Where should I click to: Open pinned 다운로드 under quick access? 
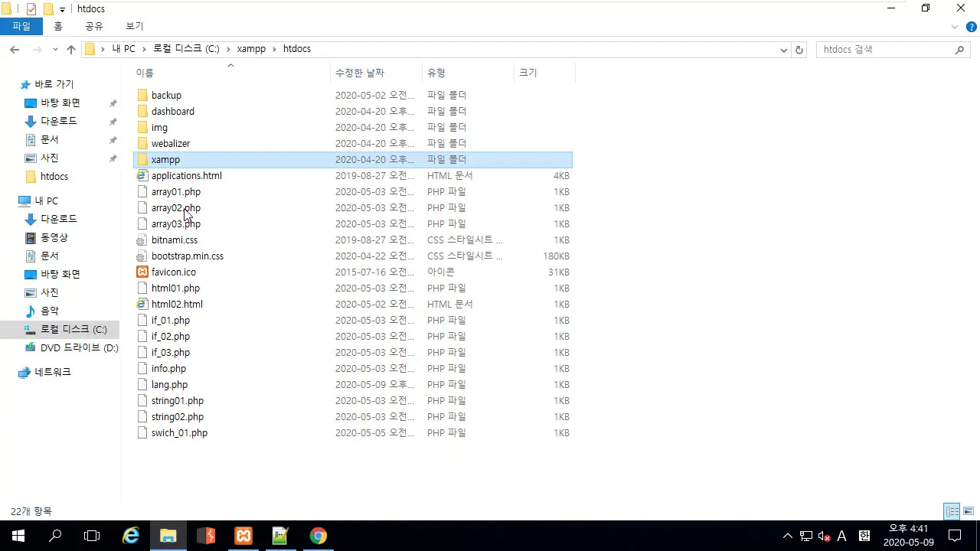tap(59, 121)
